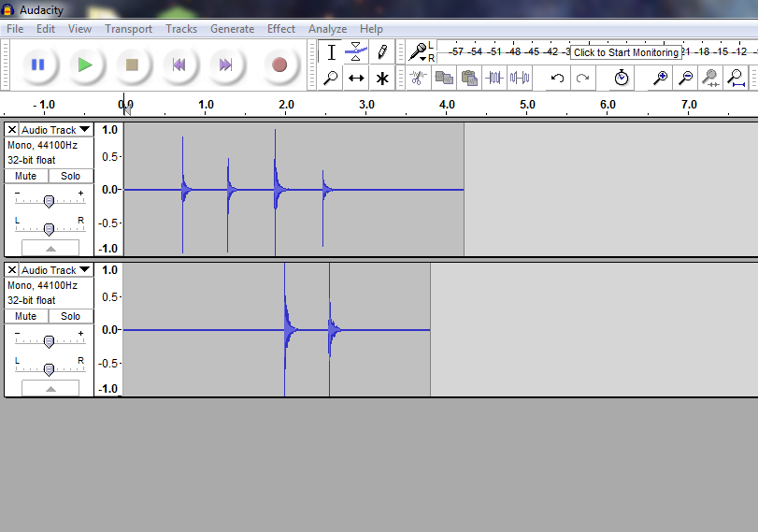Click the Paste clipboard icon
Image resolution: width=758 pixels, height=532 pixels.
pyautogui.click(x=469, y=78)
